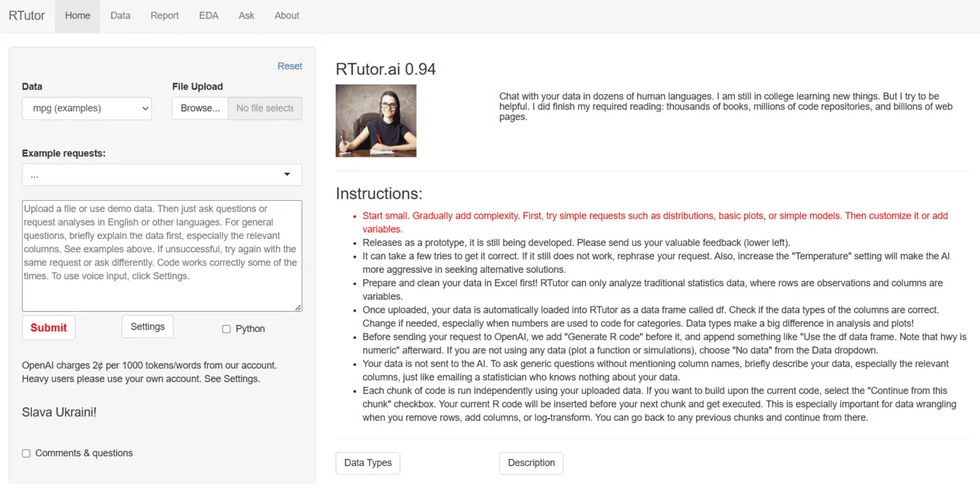Click the 'Chat with your data' intro paragraph
The width and height of the screenshot is (980, 494).
726,107
